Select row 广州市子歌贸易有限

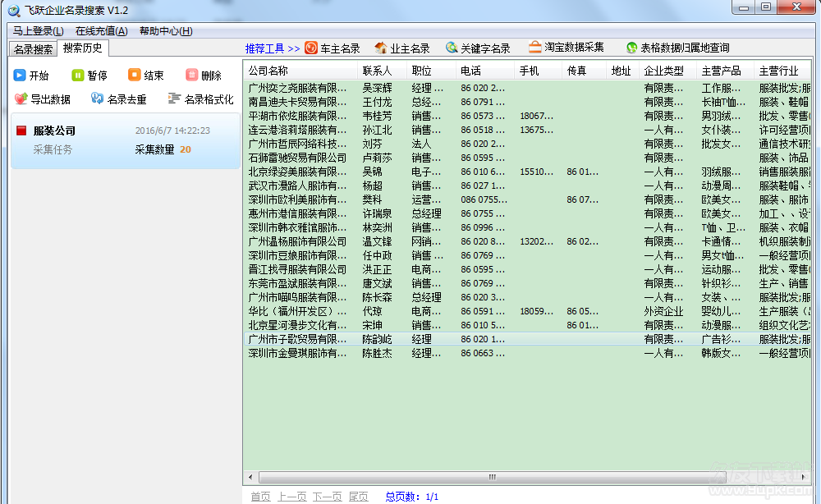pos(527,339)
